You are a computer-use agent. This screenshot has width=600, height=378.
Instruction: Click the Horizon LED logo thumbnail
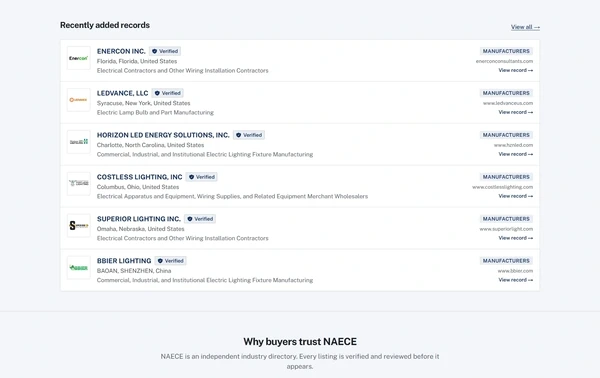point(78,142)
